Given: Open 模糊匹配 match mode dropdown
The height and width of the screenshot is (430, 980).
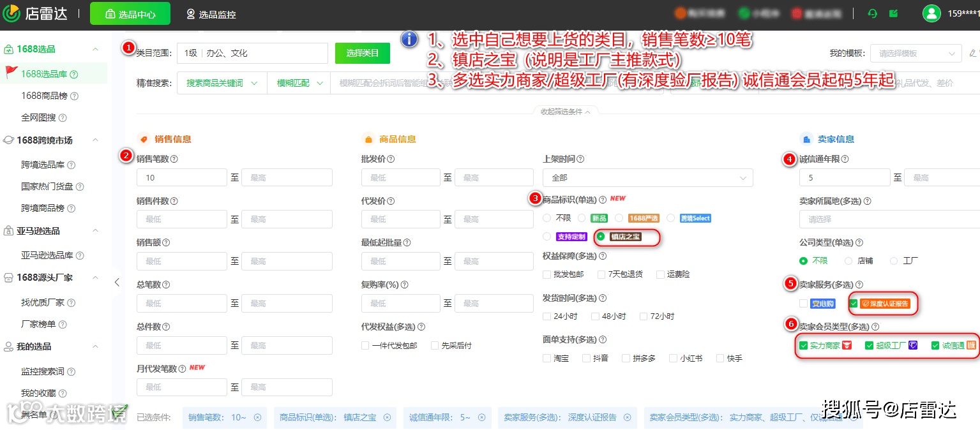Looking at the screenshot, I should click(298, 83).
